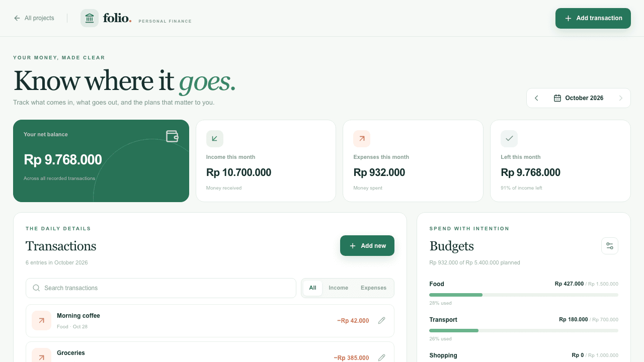
Task: Click '6 entries in October 2026' text
Action: click(x=57, y=262)
